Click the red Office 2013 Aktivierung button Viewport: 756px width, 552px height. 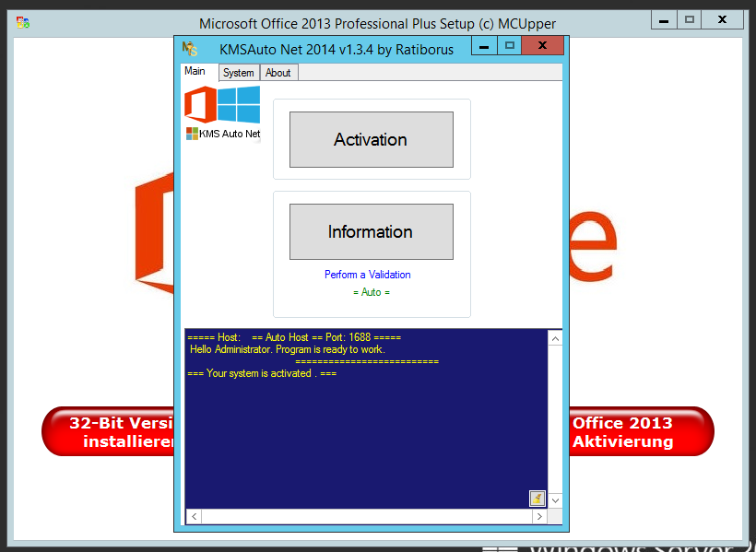pos(639,432)
